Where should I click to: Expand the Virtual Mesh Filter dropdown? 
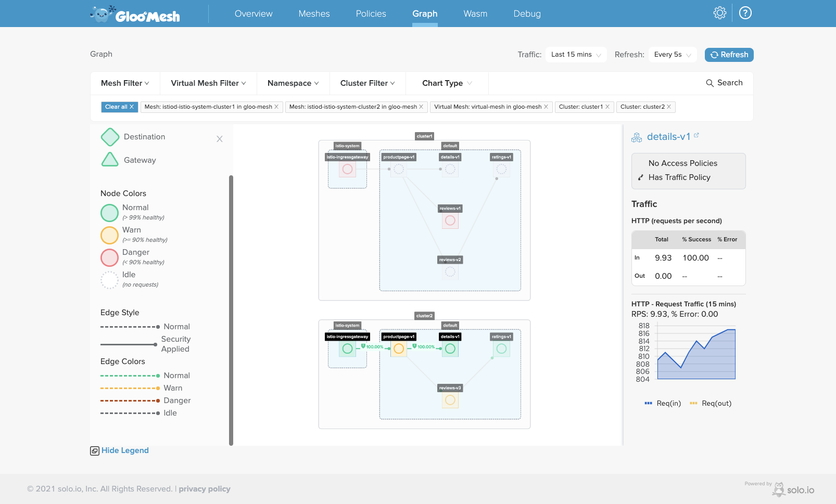pos(208,83)
